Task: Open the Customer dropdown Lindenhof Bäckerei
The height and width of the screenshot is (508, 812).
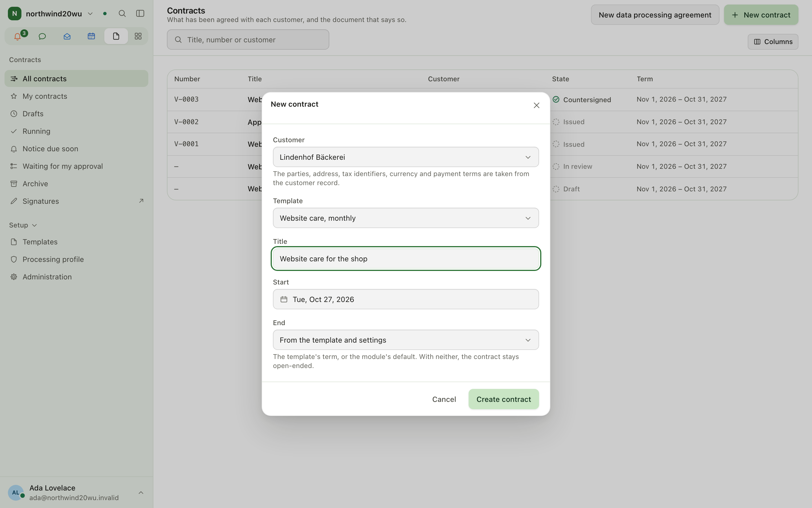Action: [406, 157]
